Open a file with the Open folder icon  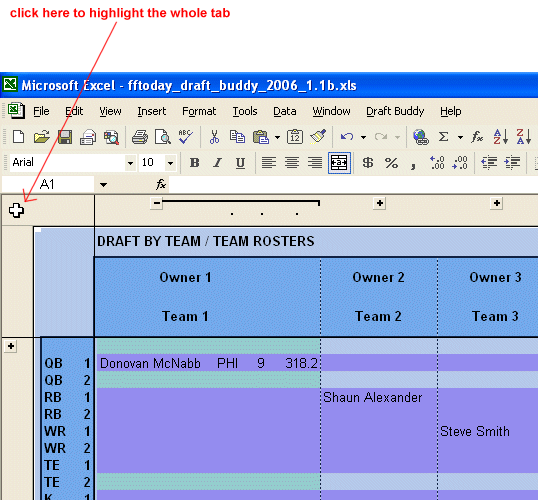(42, 137)
